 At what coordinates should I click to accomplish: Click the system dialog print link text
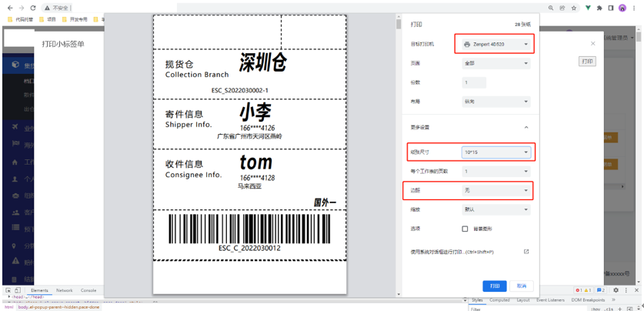click(452, 252)
